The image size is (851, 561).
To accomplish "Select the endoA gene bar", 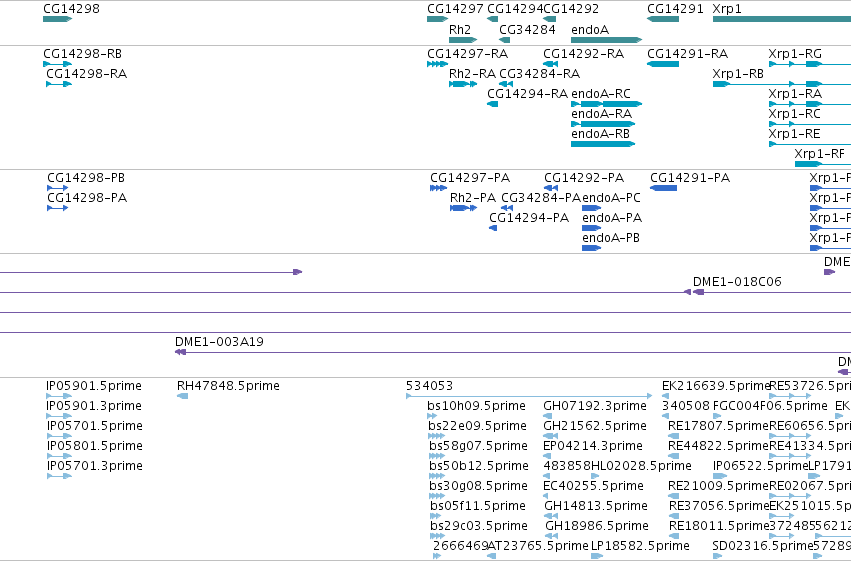I will [x=606, y=40].
